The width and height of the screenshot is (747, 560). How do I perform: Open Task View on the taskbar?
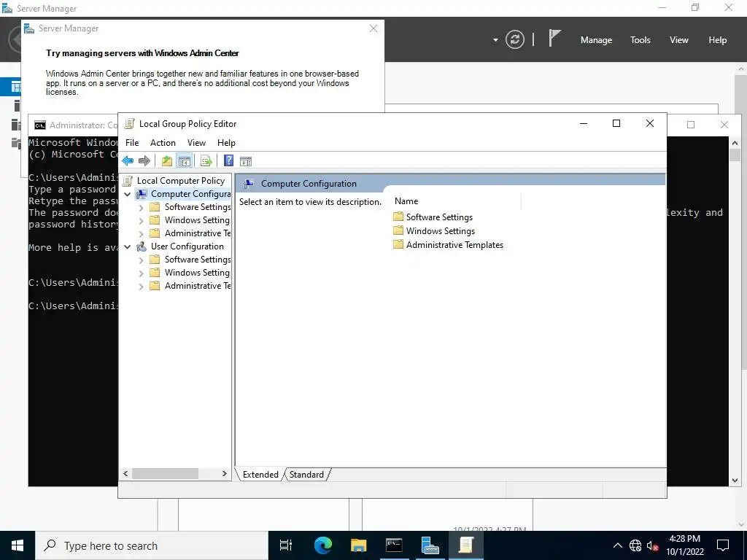click(286, 545)
